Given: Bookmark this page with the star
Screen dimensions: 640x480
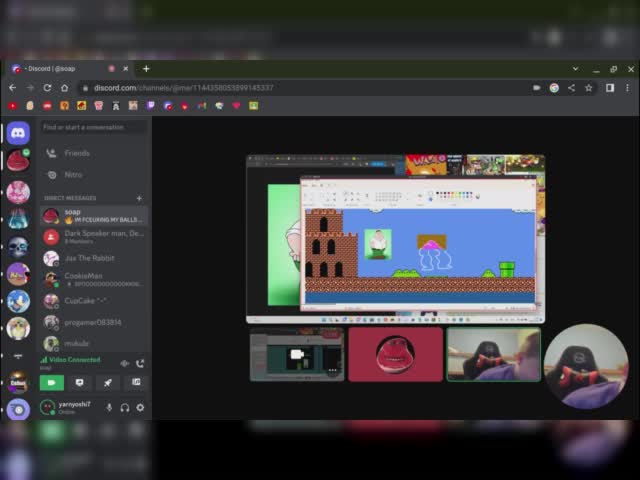Looking at the screenshot, I should [x=589, y=88].
